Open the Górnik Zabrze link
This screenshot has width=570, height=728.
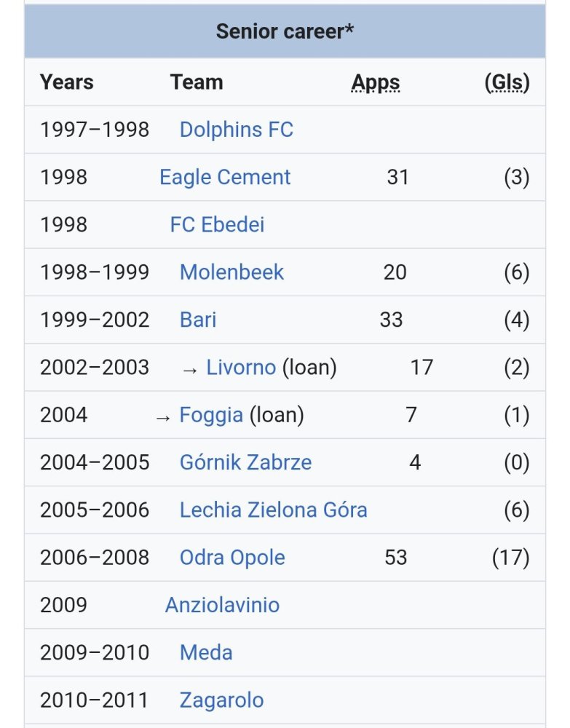[x=245, y=462]
